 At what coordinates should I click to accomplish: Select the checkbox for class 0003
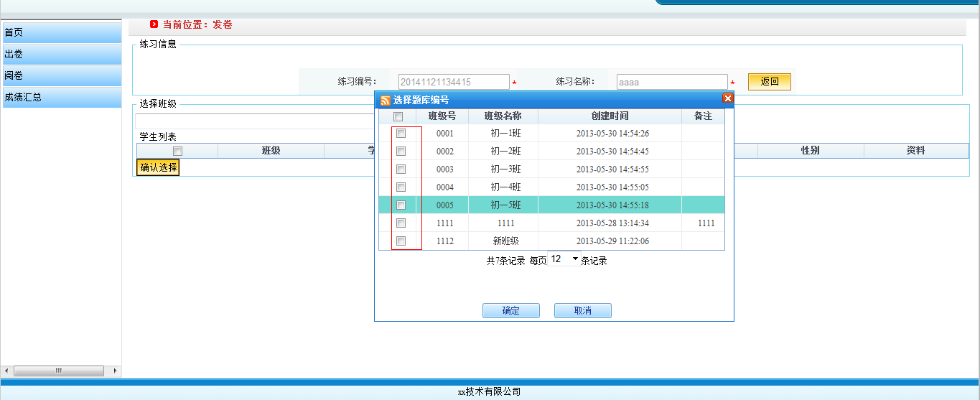click(x=401, y=169)
